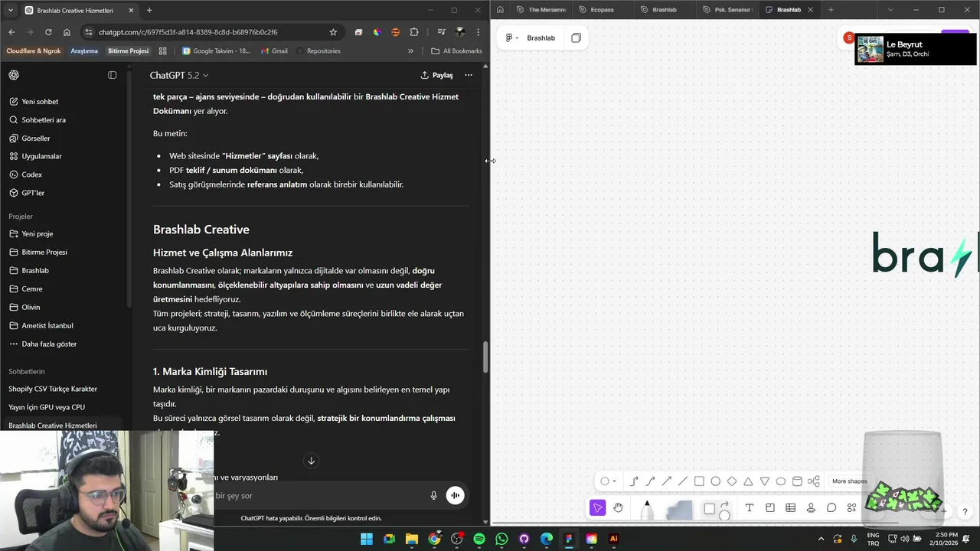Screen dimensions: 980x551
Task: Select the Hand tool in FigJam toolbar
Action: 618,507
